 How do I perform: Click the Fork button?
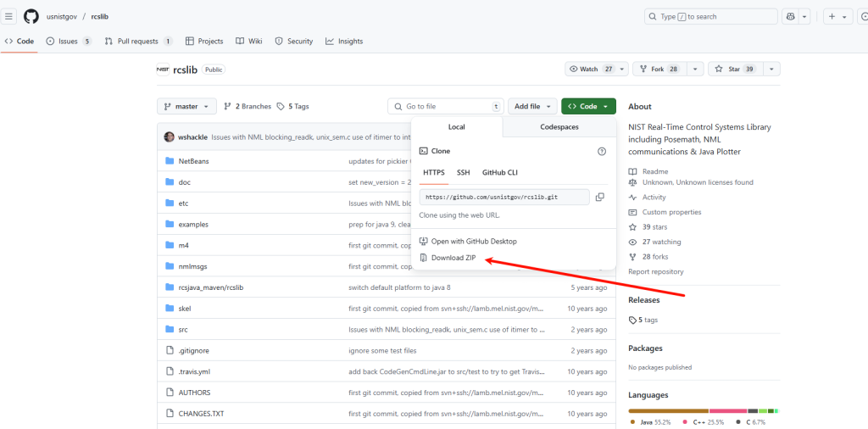pos(659,70)
